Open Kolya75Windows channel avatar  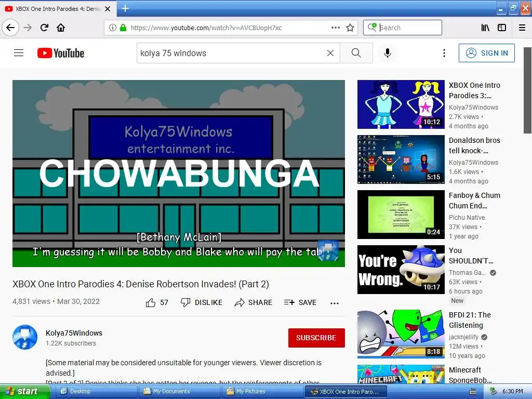(x=25, y=337)
